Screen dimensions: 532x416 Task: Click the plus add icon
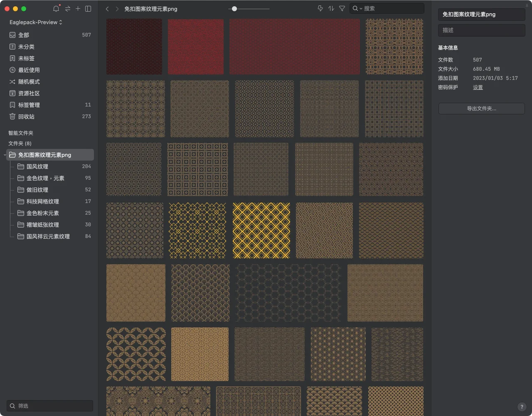click(78, 9)
